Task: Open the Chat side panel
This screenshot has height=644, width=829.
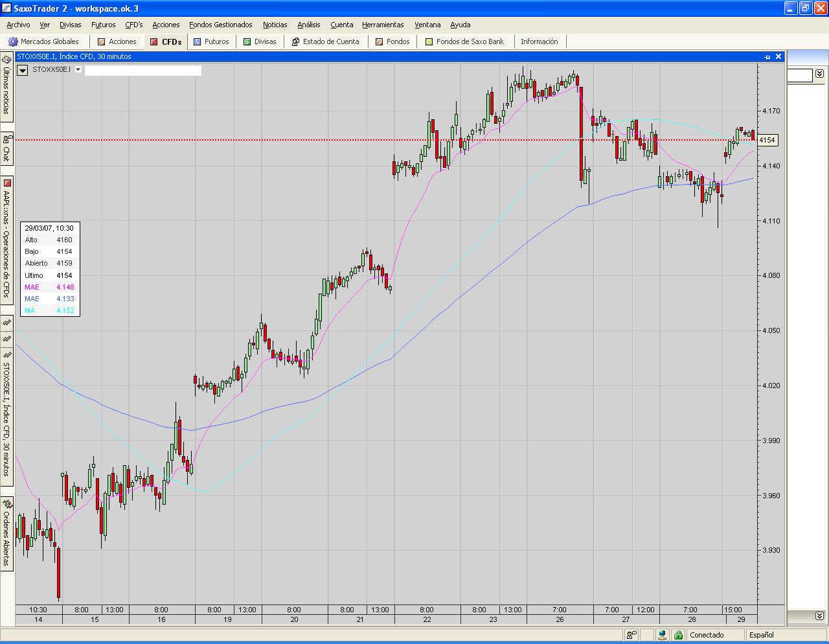Action: tap(6, 148)
